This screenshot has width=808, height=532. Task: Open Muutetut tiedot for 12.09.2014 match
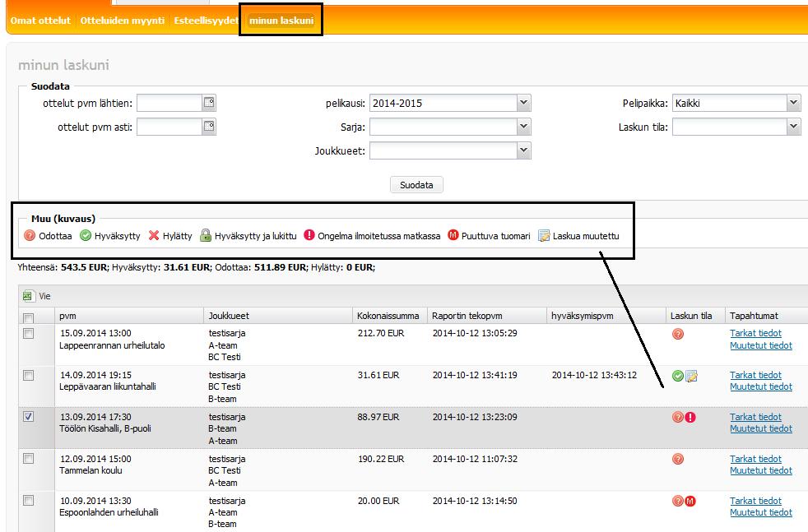tap(760, 470)
